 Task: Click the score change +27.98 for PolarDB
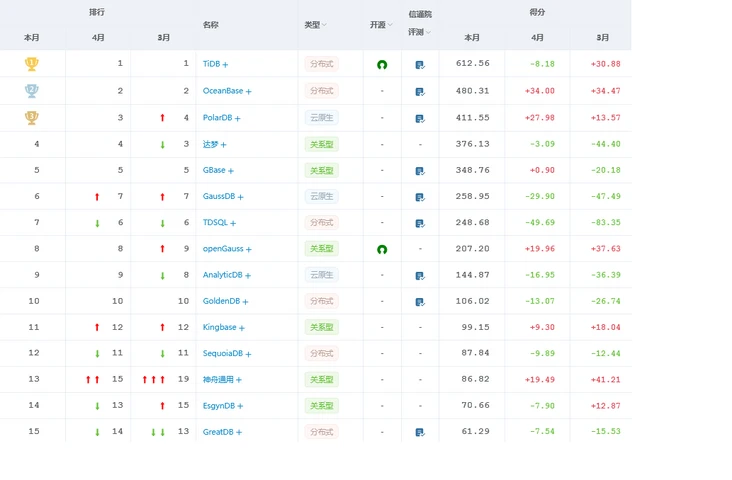coord(540,118)
